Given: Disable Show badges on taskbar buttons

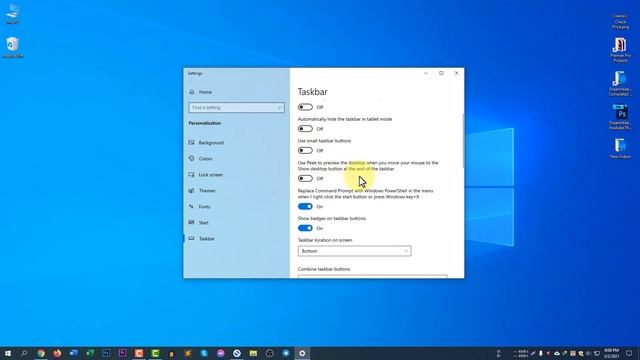Looking at the screenshot, I should coord(305,228).
